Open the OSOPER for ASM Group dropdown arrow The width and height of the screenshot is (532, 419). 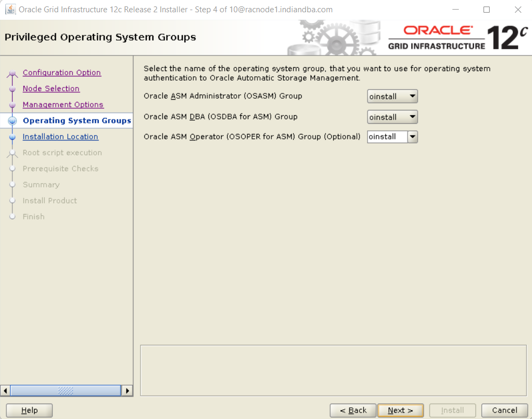(x=412, y=137)
